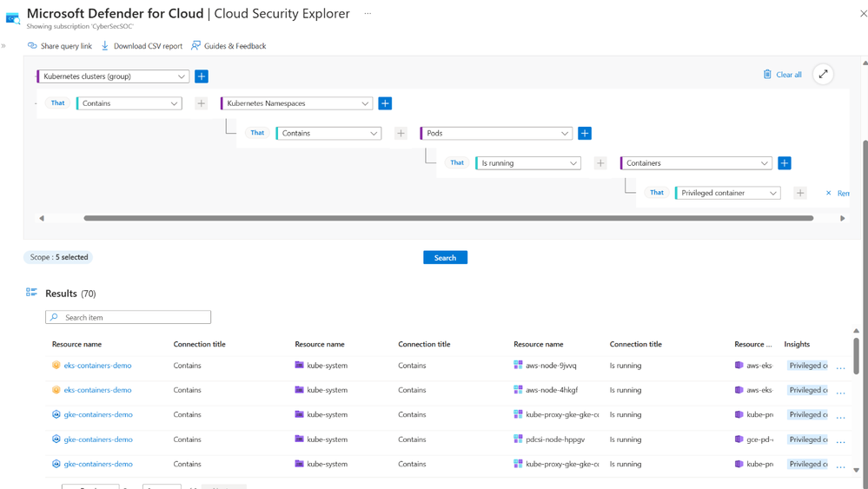
Task: Click the Results list view icon
Action: click(31, 292)
